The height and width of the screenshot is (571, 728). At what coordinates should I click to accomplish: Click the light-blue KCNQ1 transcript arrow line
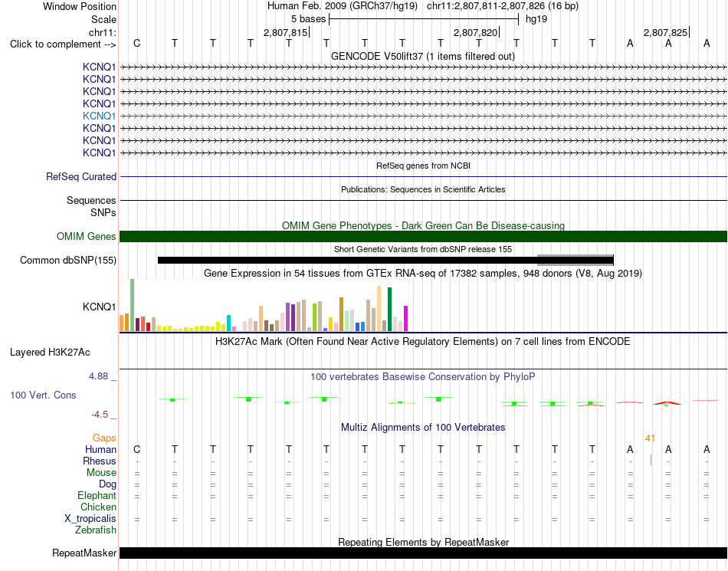(424, 116)
